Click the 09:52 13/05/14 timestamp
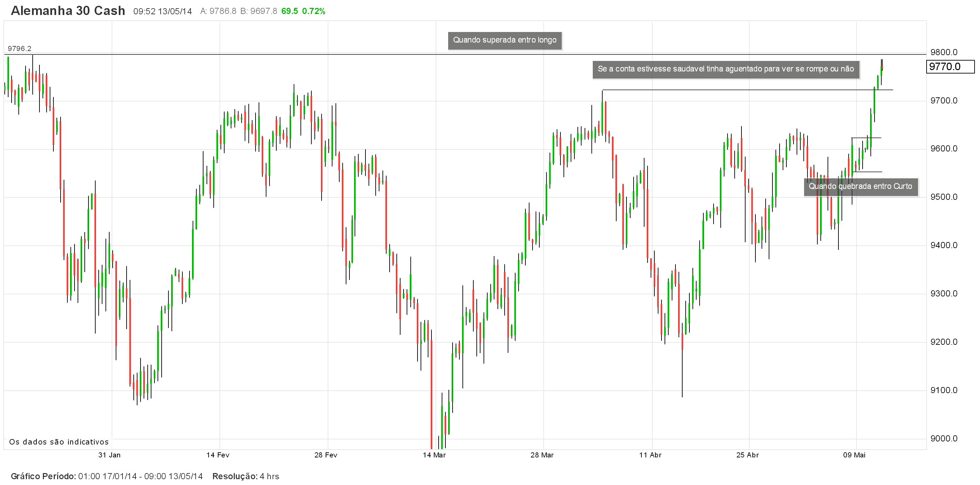Screen dimensions: 980x485 [162, 12]
